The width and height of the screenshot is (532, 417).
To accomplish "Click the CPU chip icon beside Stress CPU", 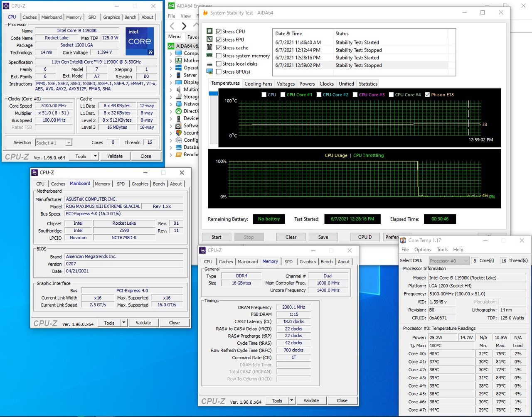I will click(210, 31).
